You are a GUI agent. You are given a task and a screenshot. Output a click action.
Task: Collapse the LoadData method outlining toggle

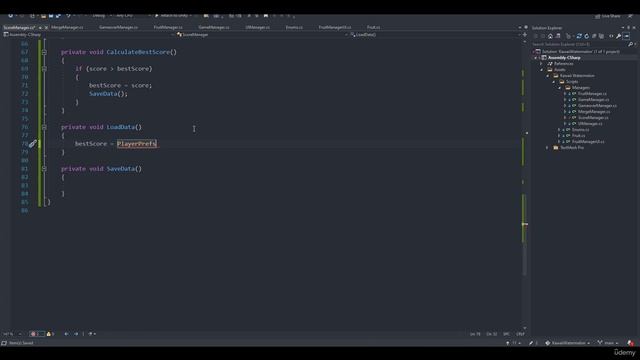[x=44, y=127]
